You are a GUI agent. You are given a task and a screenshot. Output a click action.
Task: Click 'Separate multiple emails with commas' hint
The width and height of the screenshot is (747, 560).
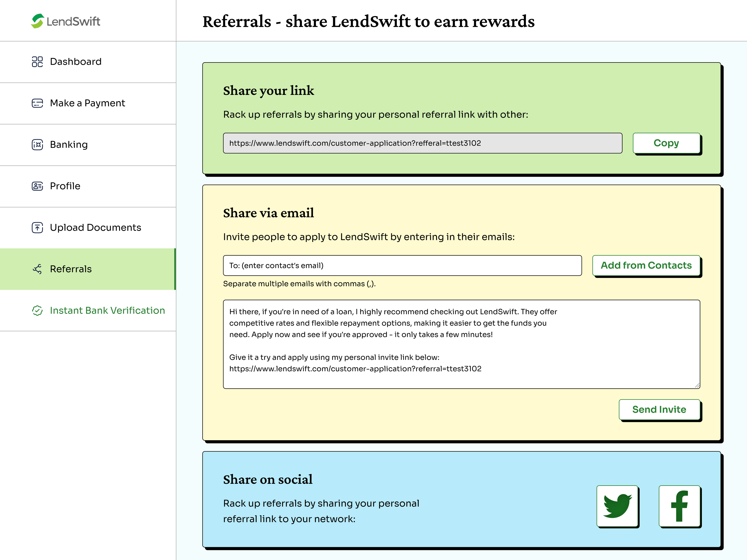pyautogui.click(x=299, y=284)
